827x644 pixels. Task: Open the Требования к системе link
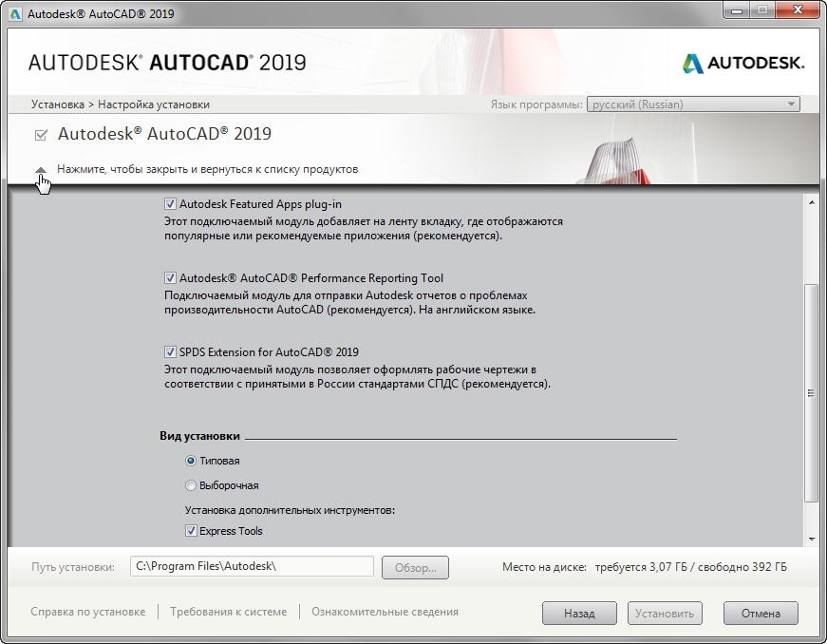coord(229,612)
